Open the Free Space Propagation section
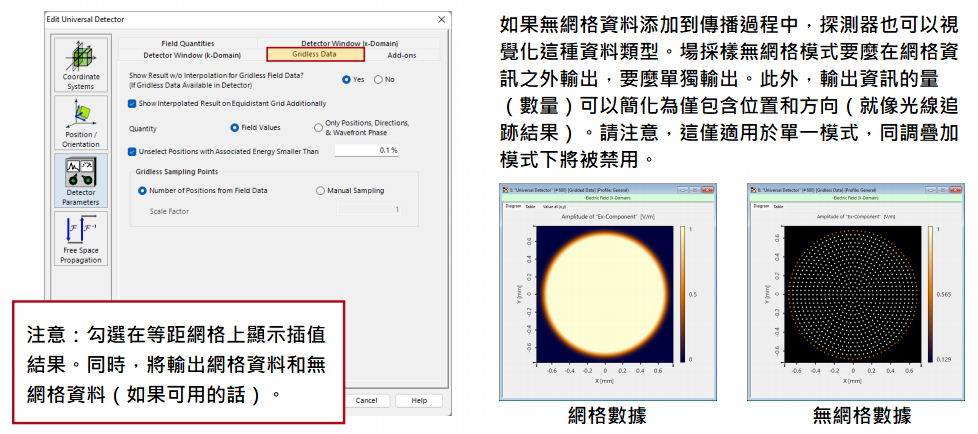The image size is (978, 434). (x=81, y=239)
